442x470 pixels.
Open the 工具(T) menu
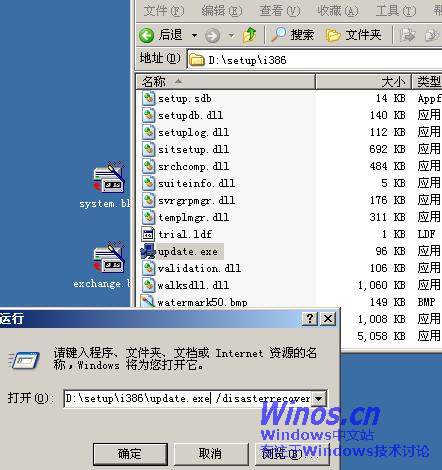tap(396, 11)
